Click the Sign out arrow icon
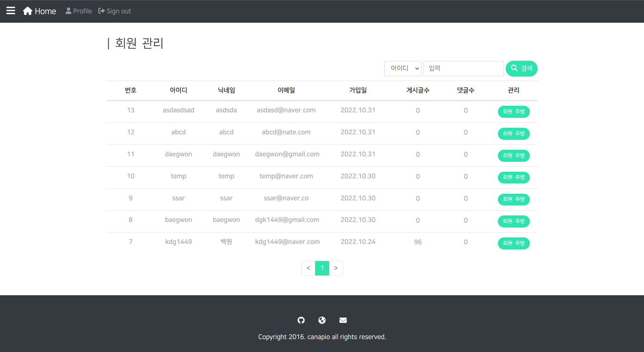Screen dimensions: 644x352 coord(101,11)
